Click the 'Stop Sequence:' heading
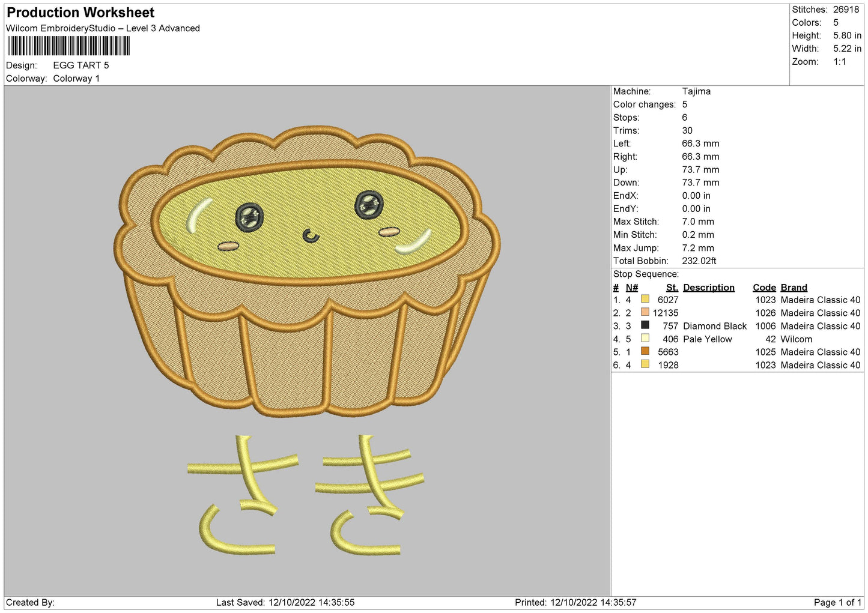 point(646,274)
